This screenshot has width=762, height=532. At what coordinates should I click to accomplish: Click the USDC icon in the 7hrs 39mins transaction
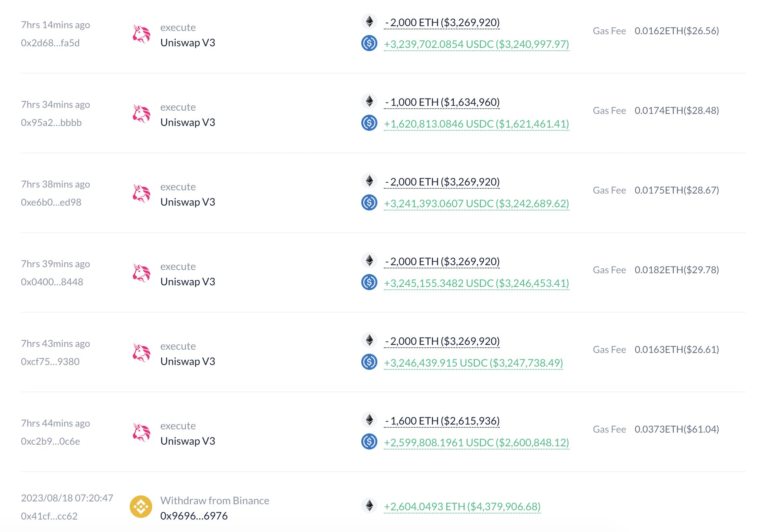click(x=369, y=283)
